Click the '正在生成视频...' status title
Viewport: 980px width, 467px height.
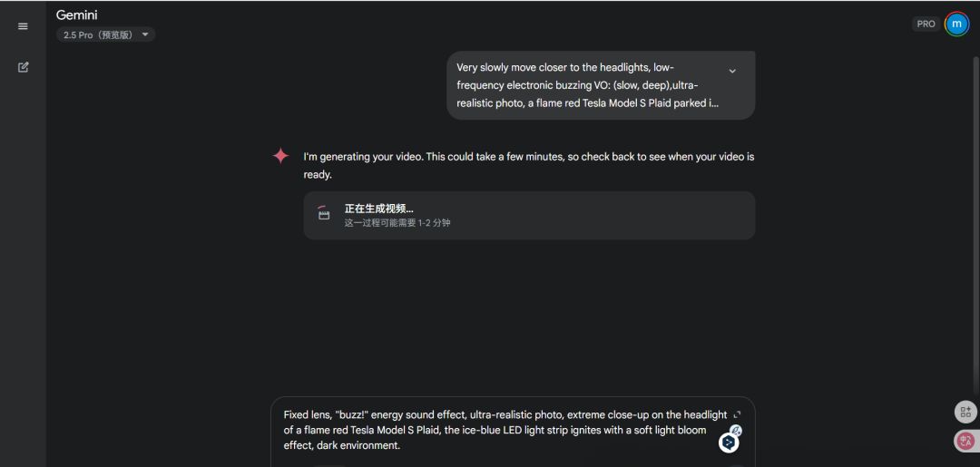(378, 209)
